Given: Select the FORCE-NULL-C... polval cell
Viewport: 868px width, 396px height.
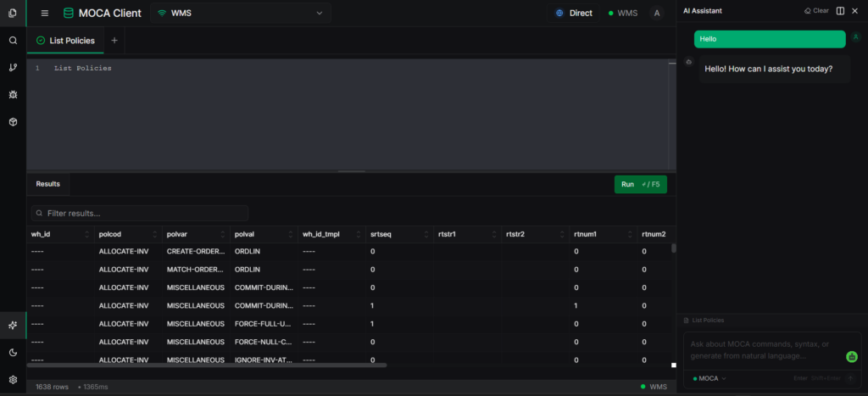Looking at the screenshot, I should coord(264,343).
